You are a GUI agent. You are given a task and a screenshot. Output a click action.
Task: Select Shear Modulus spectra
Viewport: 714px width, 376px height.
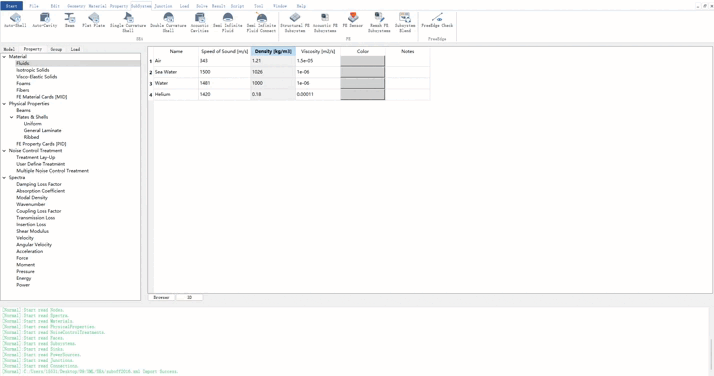coord(32,231)
